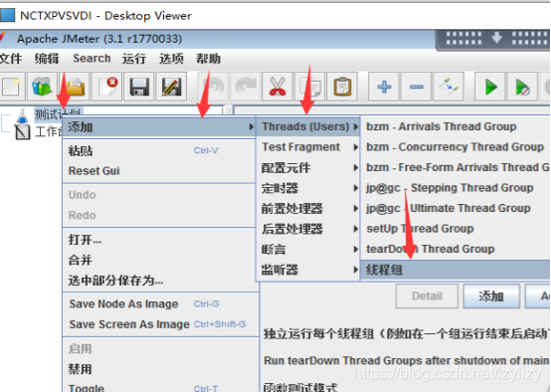551x392 pixels.
Task: Click the Copy toolbar icon
Action: [310, 87]
